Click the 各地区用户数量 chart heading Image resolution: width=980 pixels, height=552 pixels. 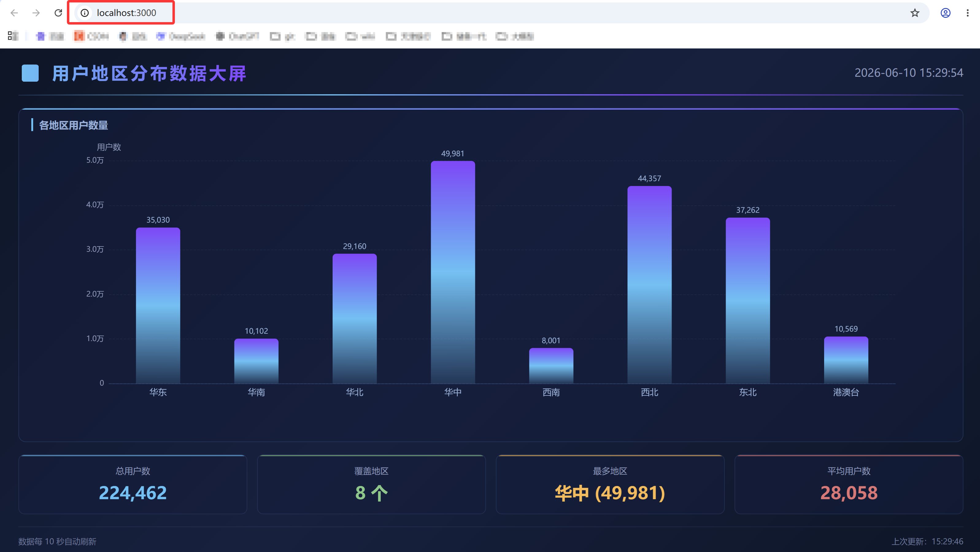73,125
